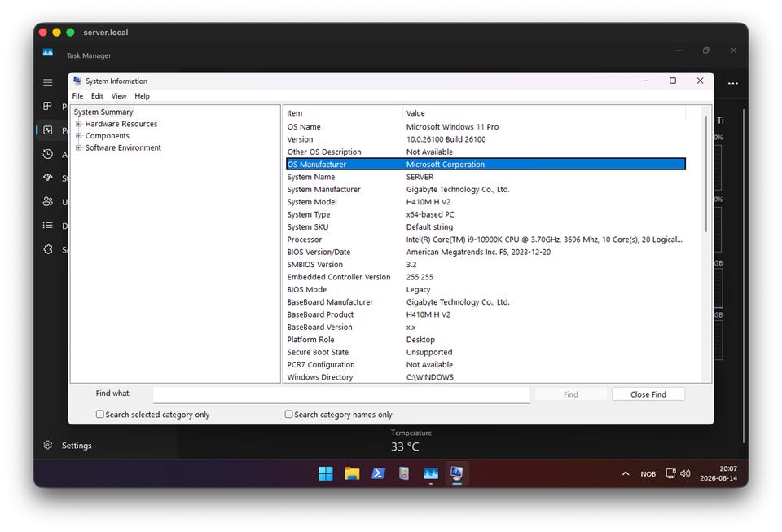Select the BIOS Version/Date row

[485, 252]
